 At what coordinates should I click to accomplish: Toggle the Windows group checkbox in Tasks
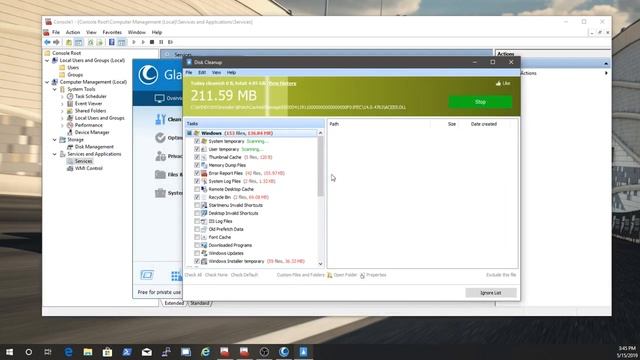pos(189,133)
